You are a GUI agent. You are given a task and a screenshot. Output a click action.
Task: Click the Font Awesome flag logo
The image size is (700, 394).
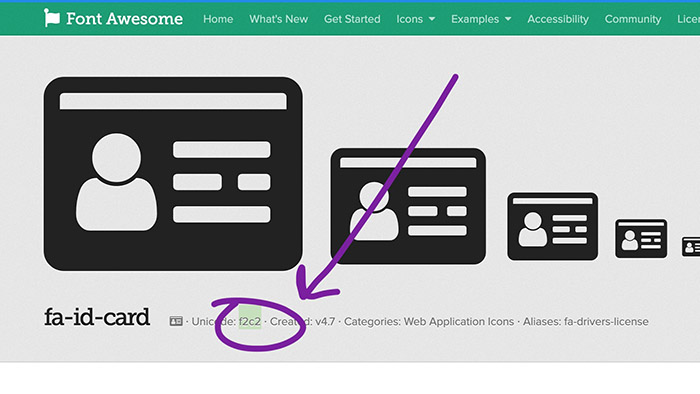(52, 18)
